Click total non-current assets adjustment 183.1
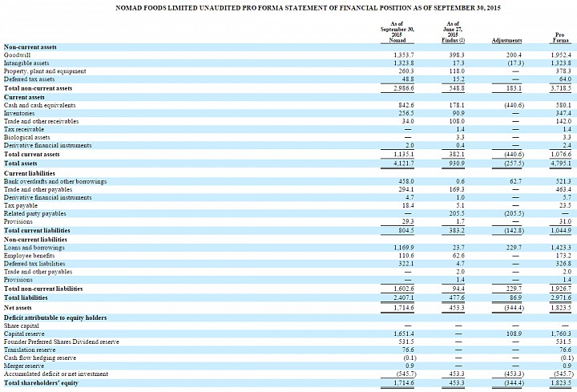Screen dimensions: 577x392 514,88
